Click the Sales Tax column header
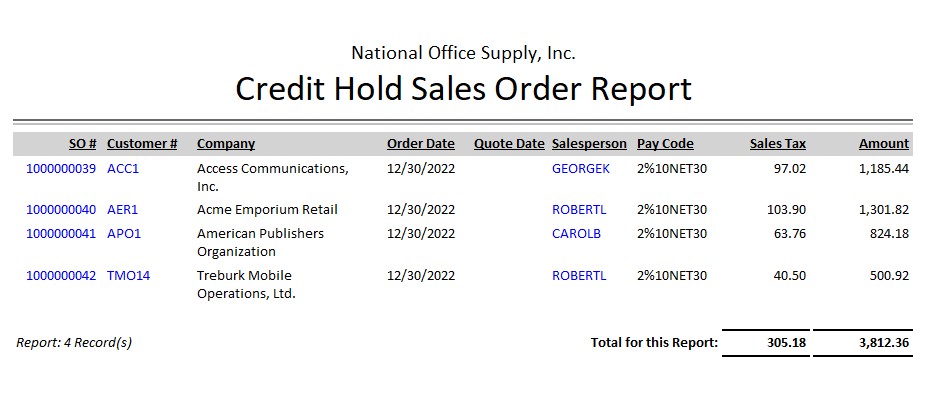This screenshot has height=413, width=928. click(x=778, y=144)
